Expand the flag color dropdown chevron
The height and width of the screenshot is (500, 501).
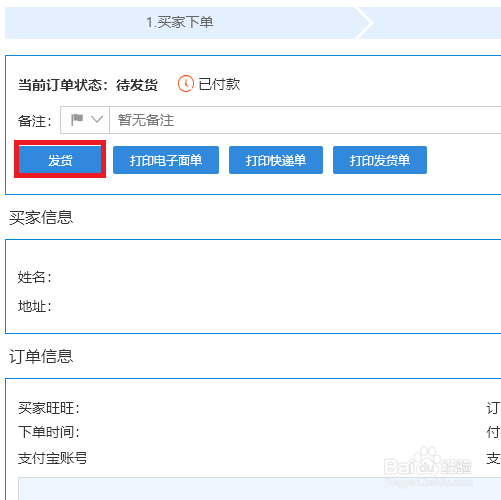click(x=97, y=119)
